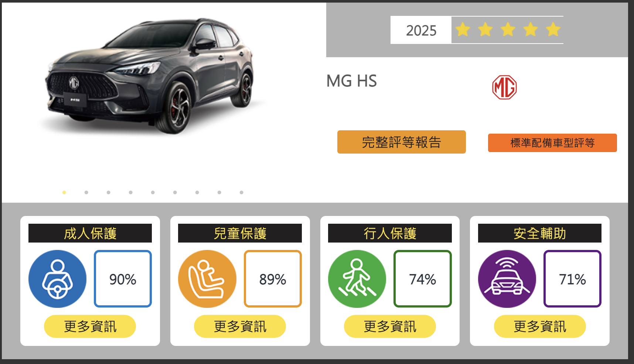Select the fifth carousel dot
Viewport: 634px width, 364px height.
tap(153, 192)
